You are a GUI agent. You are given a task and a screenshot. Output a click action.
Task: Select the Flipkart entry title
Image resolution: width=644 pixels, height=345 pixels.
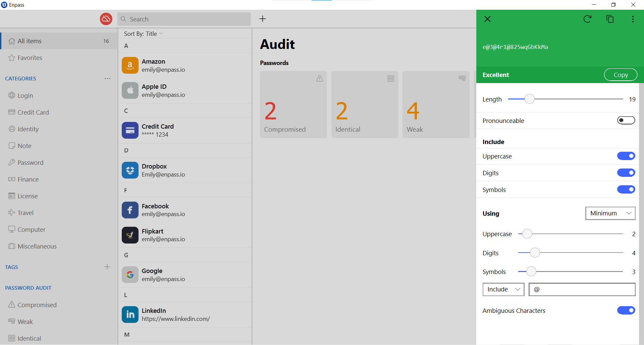coord(152,231)
